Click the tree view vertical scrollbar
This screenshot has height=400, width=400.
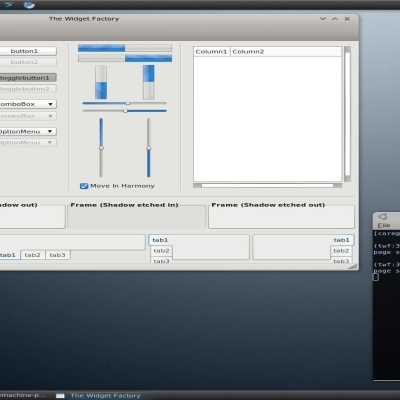pyautogui.click(x=347, y=114)
